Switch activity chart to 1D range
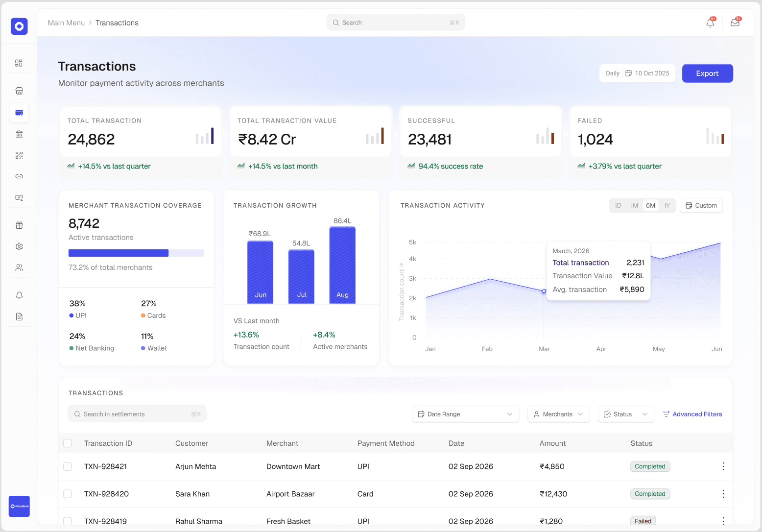Viewport: 762px width, 532px height. point(618,206)
